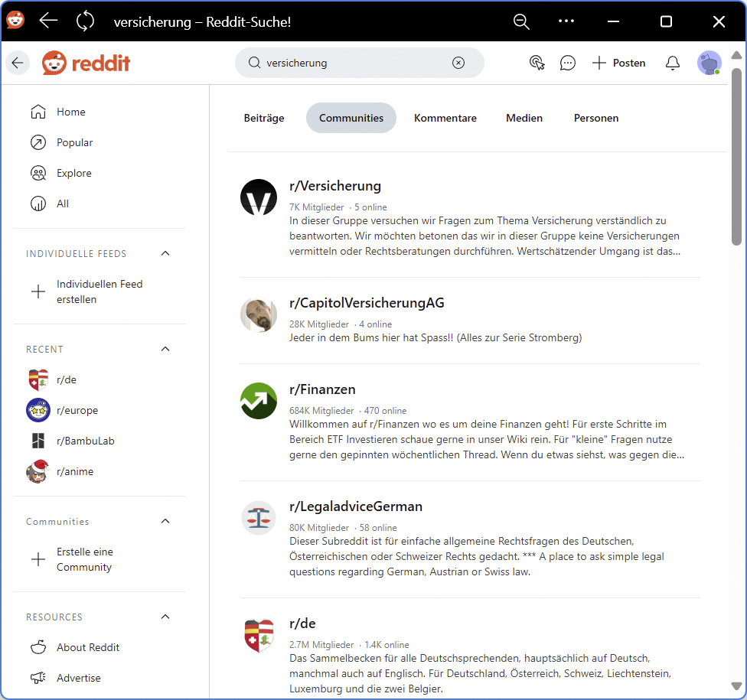This screenshot has width=747, height=700.
Task: Open notifications bell
Action: (672, 63)
